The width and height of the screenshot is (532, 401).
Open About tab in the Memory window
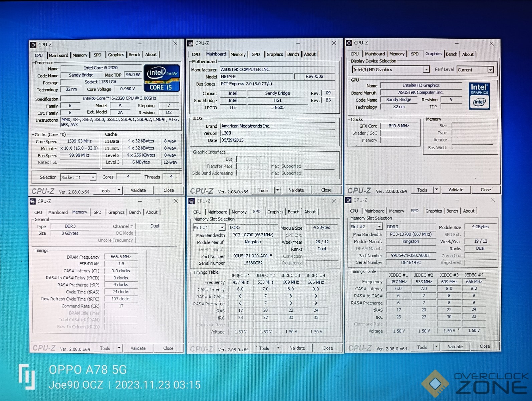click(152, 212)
